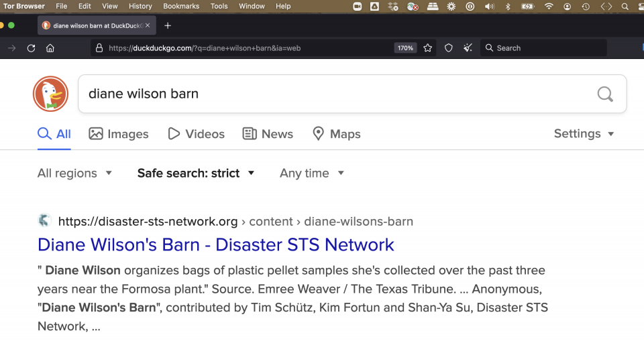Click the duckduckgo.com address bar URL

pyautogui.click(x=205, y=48)
